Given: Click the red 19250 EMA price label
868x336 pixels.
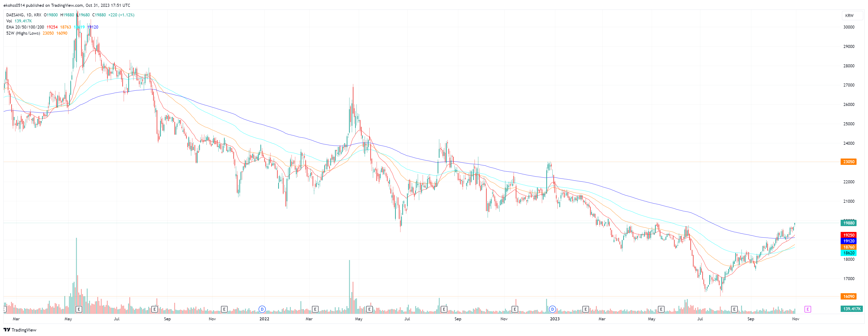Looking at the screenshot, I should 848,235.
